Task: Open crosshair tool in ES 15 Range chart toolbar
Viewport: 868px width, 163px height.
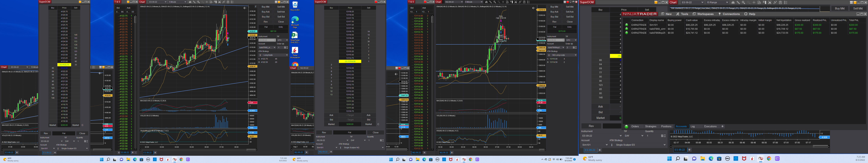Action: click(x=754, y=2)
